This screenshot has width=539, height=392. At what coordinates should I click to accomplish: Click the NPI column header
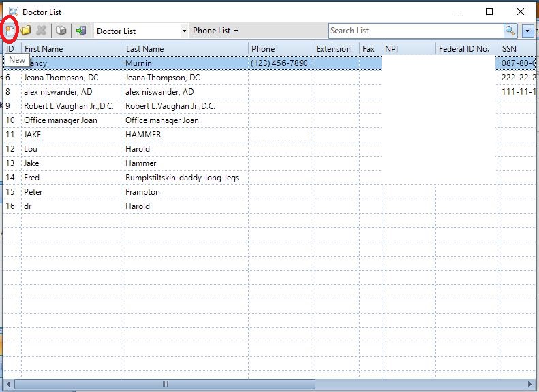409,49
